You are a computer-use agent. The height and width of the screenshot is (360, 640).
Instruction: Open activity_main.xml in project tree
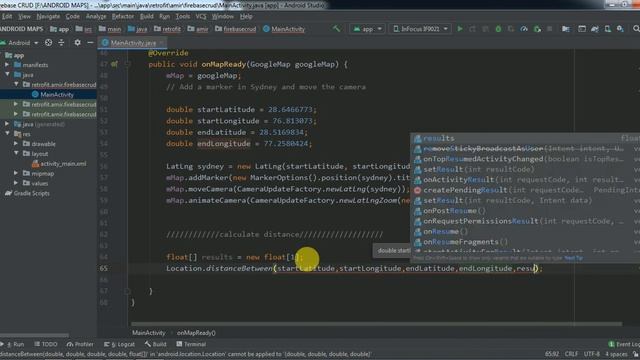coord(59,163)
